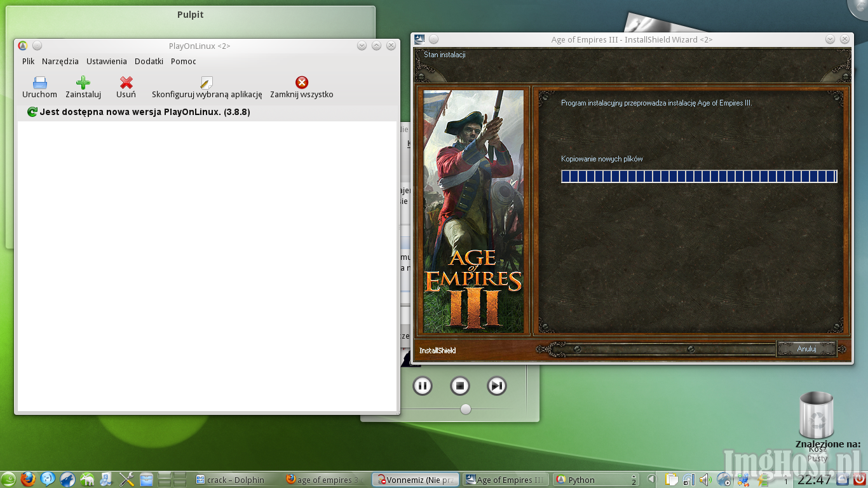This screenshot has height=488, width=868.
Task: Expand the grouped Python taskbar entry
Action: tap(595, 480)
